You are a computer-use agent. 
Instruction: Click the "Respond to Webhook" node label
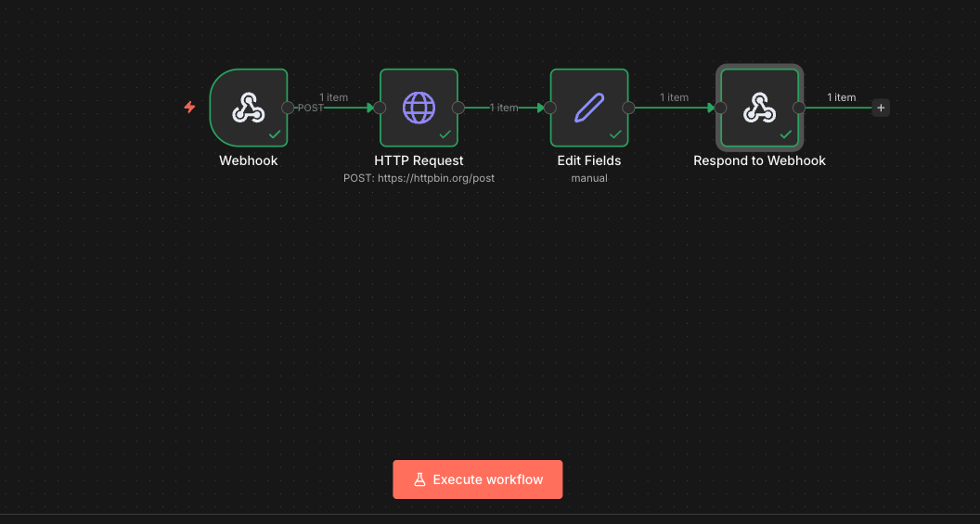(x=759, y=160)
